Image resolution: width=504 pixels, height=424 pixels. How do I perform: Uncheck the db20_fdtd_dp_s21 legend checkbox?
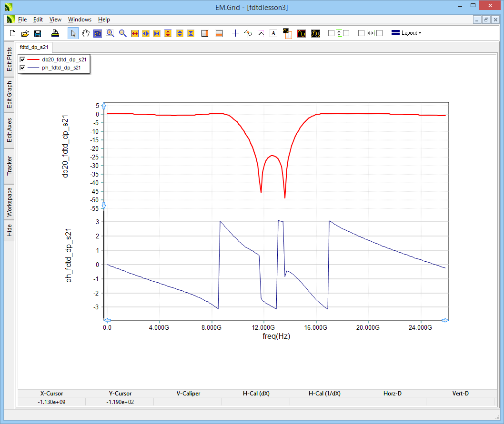pyautogui.click(x=22, y=59)
